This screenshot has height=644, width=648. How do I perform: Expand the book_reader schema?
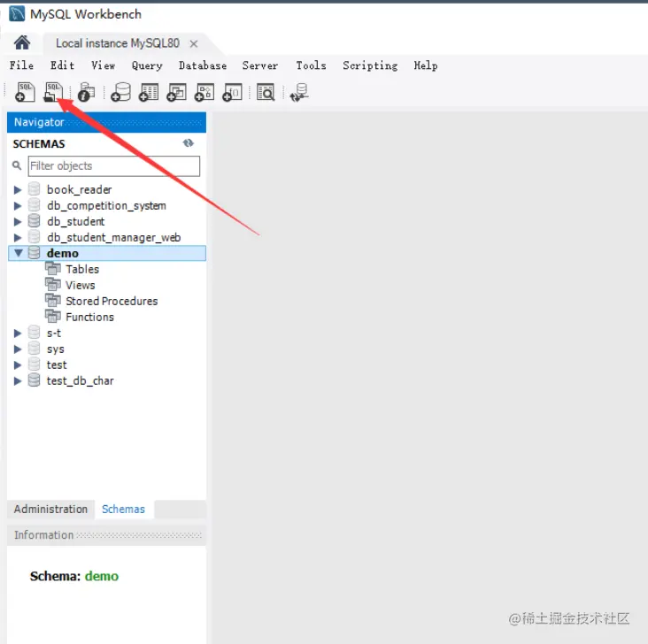tap(18, 189)
